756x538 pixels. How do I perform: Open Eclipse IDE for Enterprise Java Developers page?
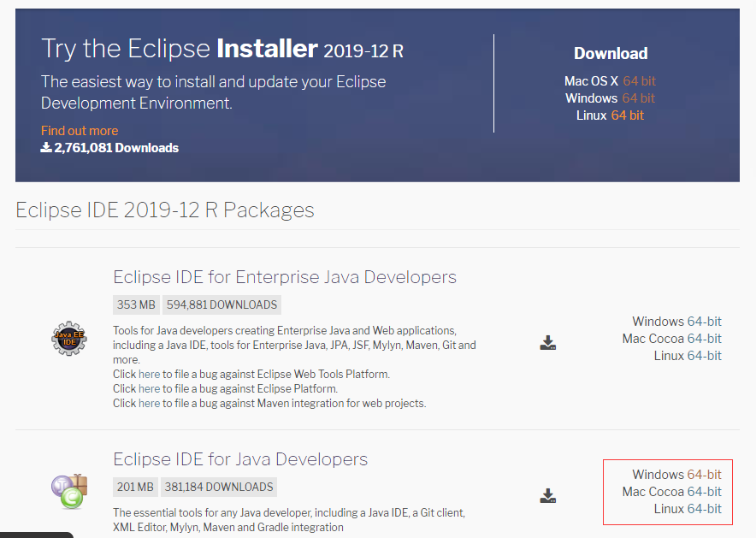click(x=286, y=277)
